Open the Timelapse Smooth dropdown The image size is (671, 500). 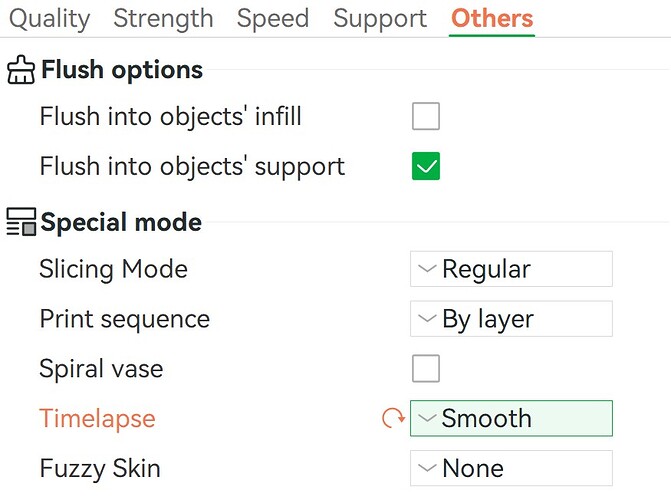click(511, 418)
